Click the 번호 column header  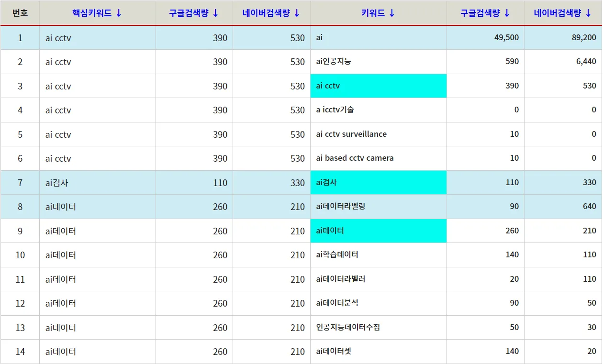click(x=20, y=13)
